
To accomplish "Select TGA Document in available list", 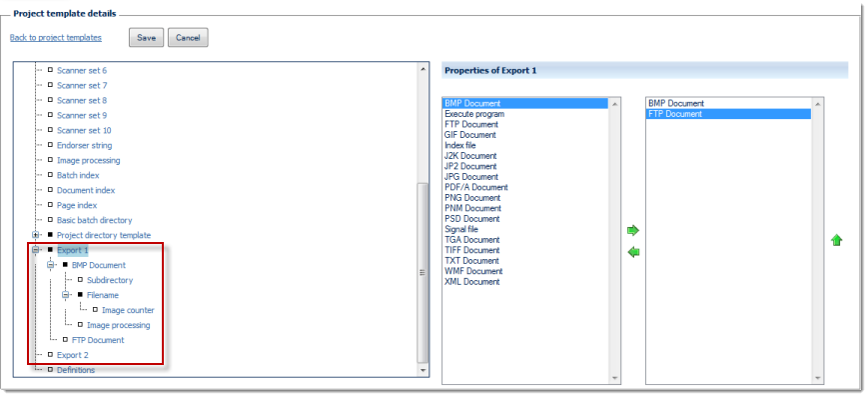I will pyautogui.click(x=524, y=240).
